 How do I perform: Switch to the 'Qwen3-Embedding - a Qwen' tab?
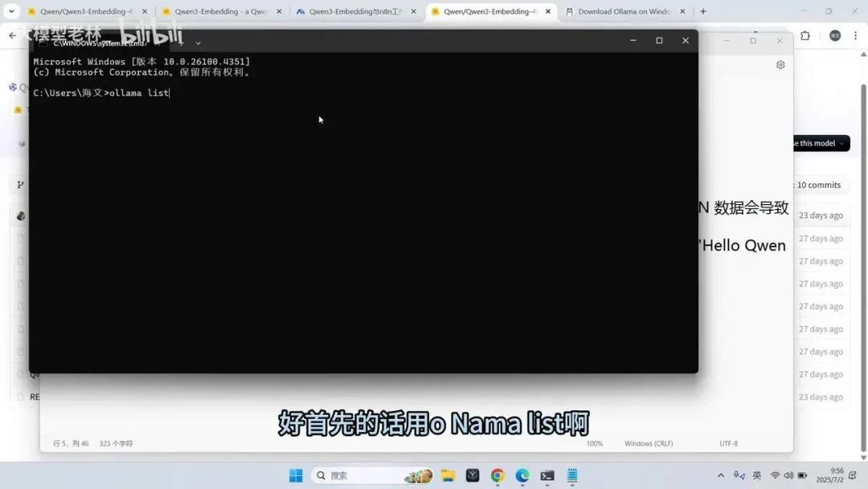(221, 11)
